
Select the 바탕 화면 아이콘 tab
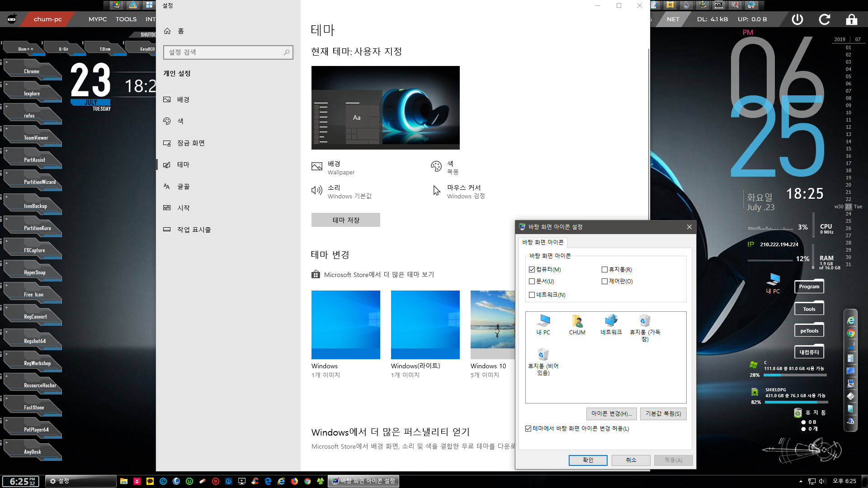point(543,242)
